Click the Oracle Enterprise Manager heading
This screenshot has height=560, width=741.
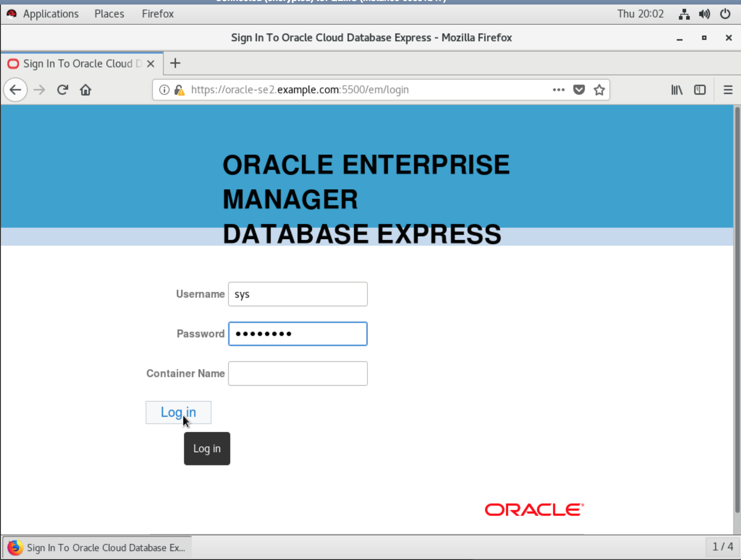tap(366, 199)
